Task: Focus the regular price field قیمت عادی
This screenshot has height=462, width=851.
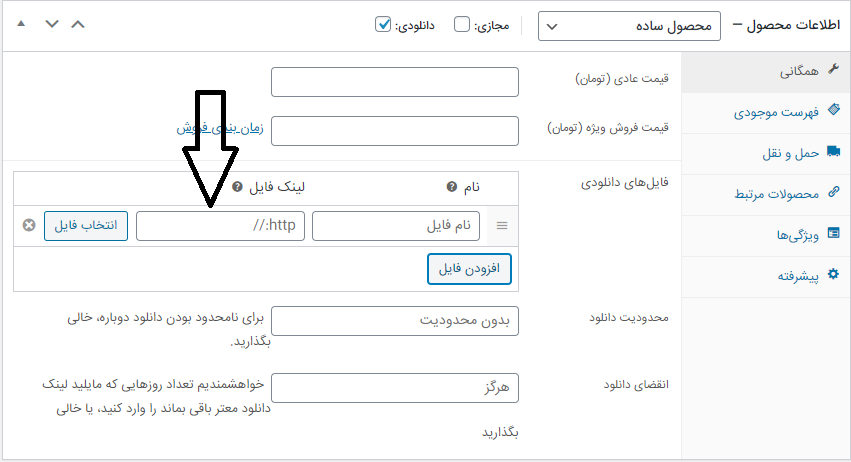Action: click(395, 82)
